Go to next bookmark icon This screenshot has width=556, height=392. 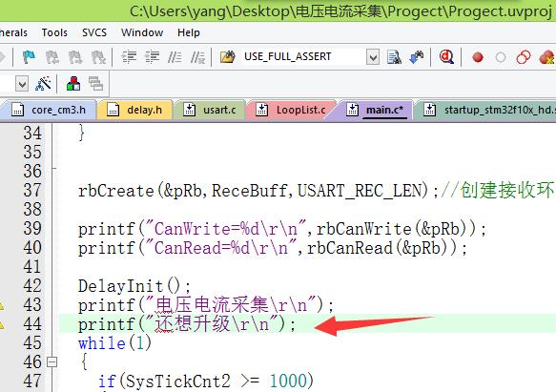click(x=75, y=57)
